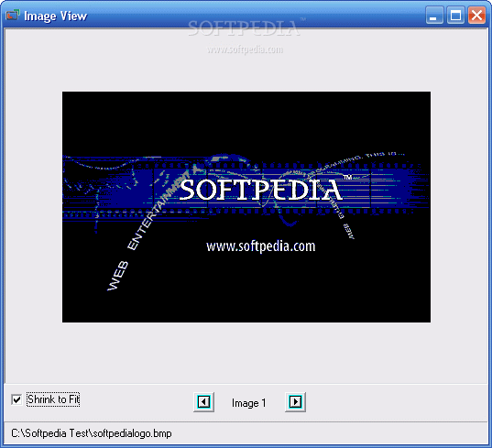
Task: Click the softpedialogo.bmp file path in status bar
Action: [92, 433]
